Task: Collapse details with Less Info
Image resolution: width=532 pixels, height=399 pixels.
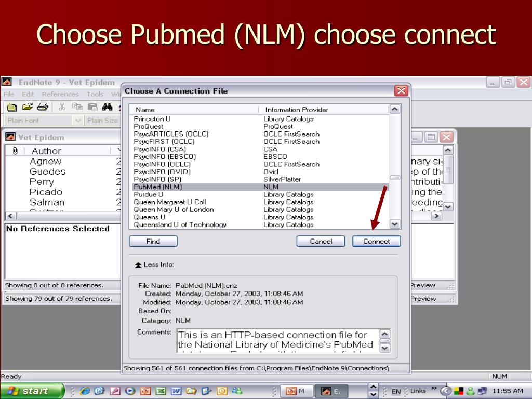Action: (154, 264)
